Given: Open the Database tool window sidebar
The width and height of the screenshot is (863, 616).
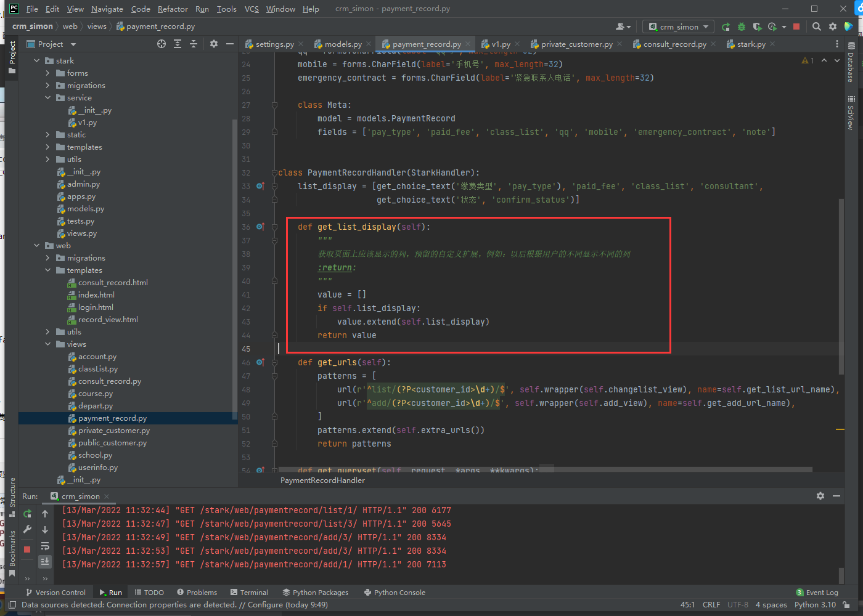Looking at the screenshot, I should (x=851, y=62).
